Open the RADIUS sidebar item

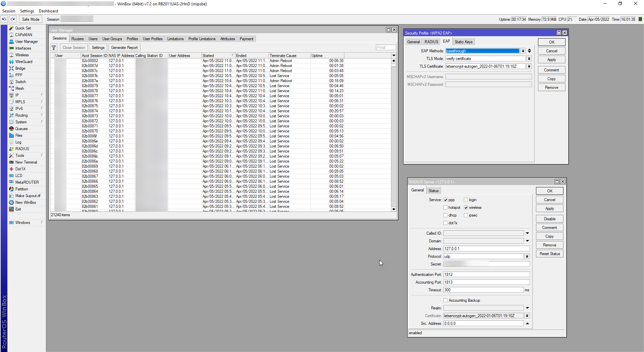(22, 149)
